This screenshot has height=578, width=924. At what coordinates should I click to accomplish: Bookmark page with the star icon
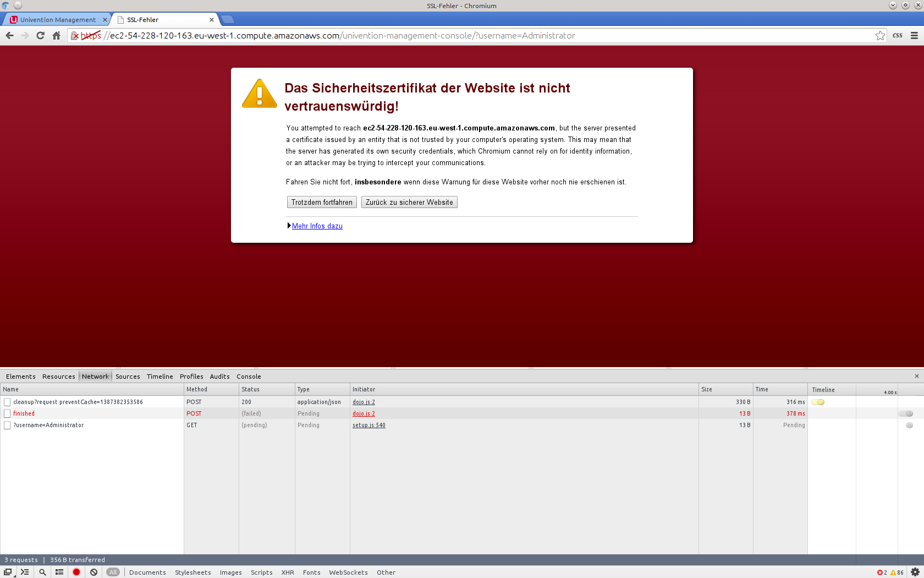(880, 36)
